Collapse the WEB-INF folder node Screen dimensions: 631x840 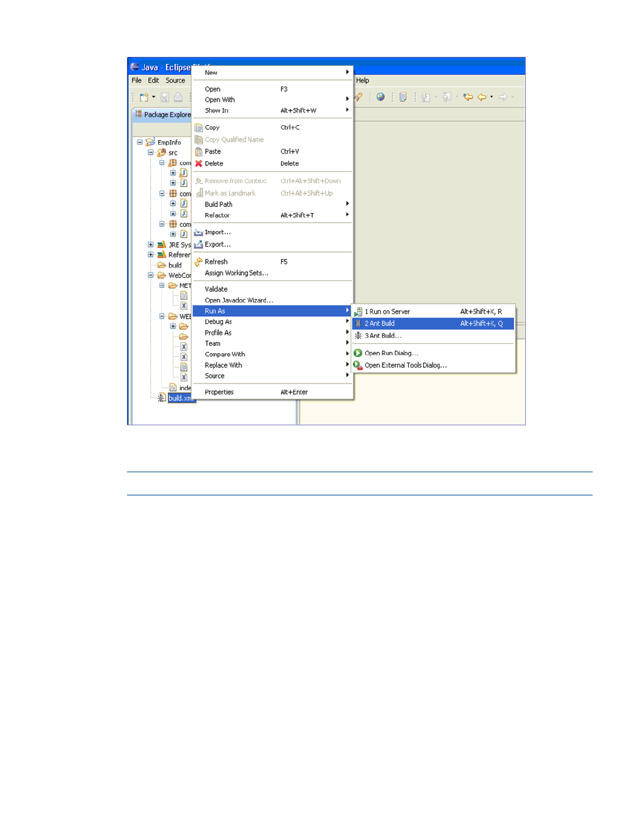pyautogui.click(x=162, y=316)
